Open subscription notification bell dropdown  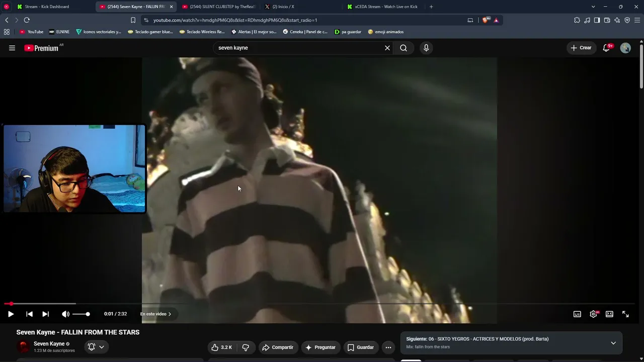[96, 347]
